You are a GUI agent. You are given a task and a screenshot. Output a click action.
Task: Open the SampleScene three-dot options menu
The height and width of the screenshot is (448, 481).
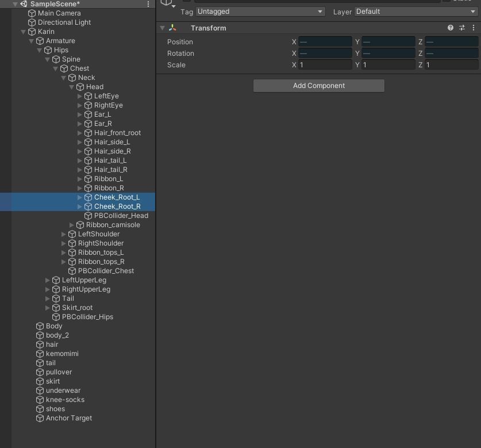point(148,4)
